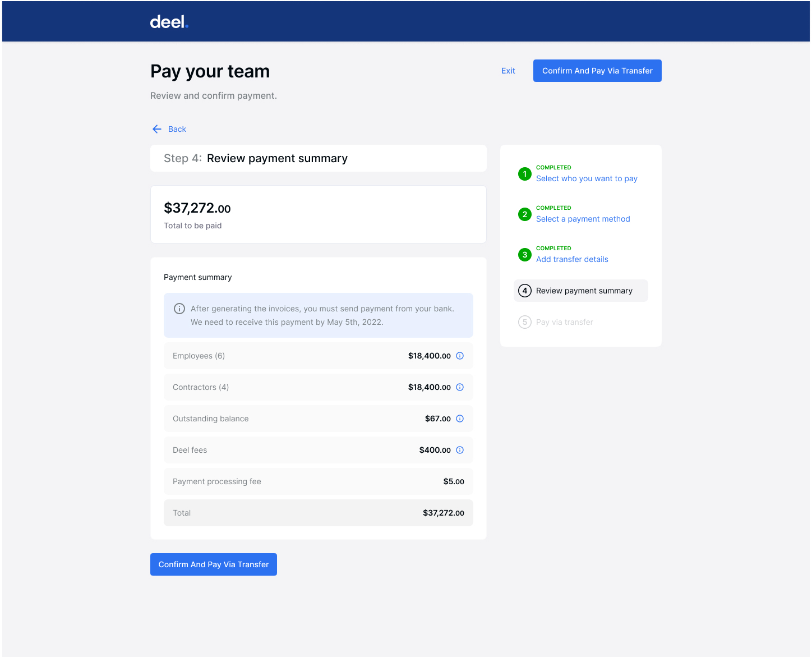This screenshot has width=812, height=657.
Task: Click the Add transfer details link
Action: click(x=572, y=259)
